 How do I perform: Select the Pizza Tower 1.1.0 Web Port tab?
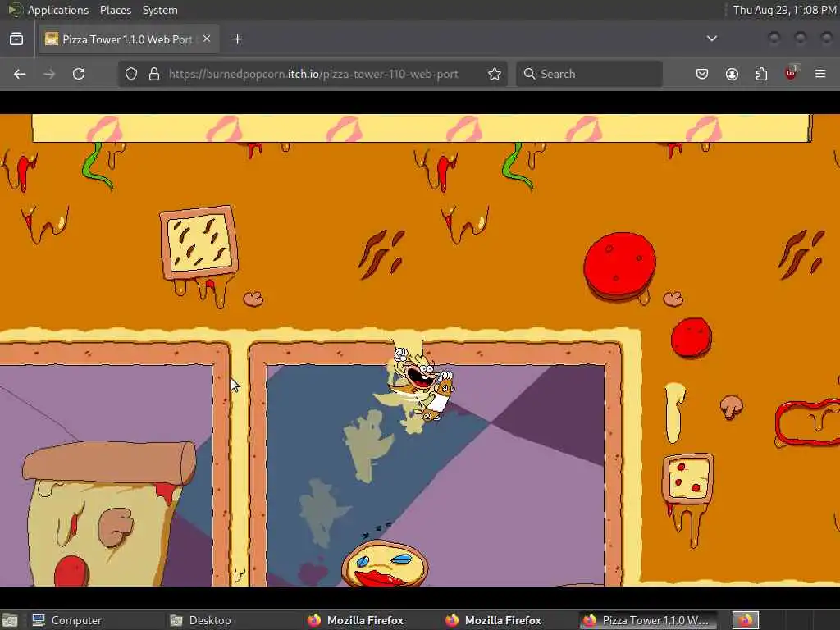click(x=129, y=39)
